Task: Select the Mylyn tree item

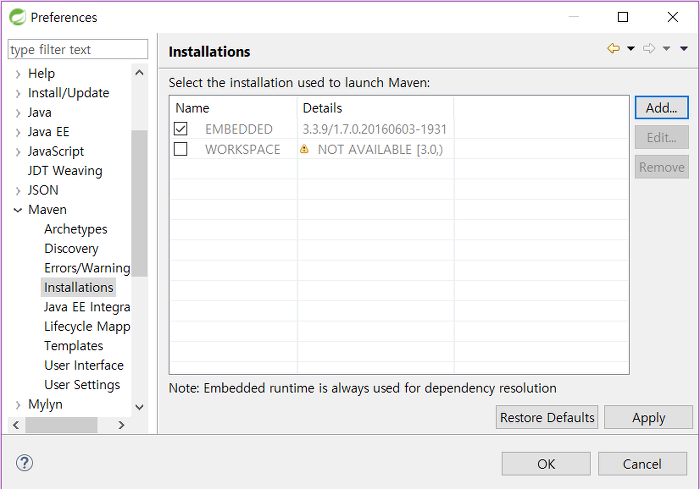Action: [45, 404]
